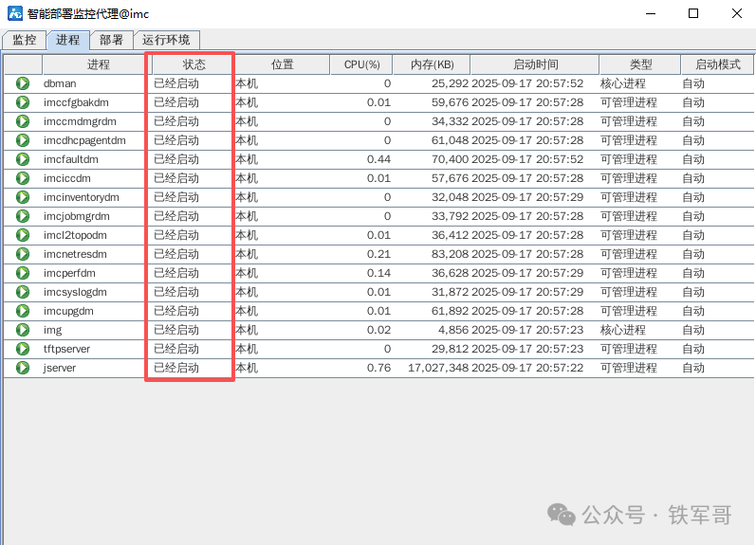Select the imcsyslogdm process row name
This screenshot has width=756, height=545.
(75, 292)
